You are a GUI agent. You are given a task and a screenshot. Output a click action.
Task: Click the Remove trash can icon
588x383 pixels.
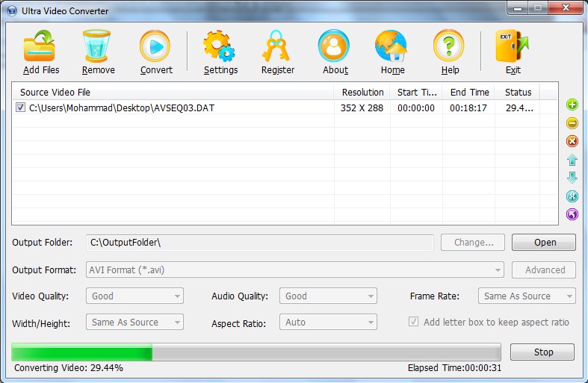coord(96,46)
